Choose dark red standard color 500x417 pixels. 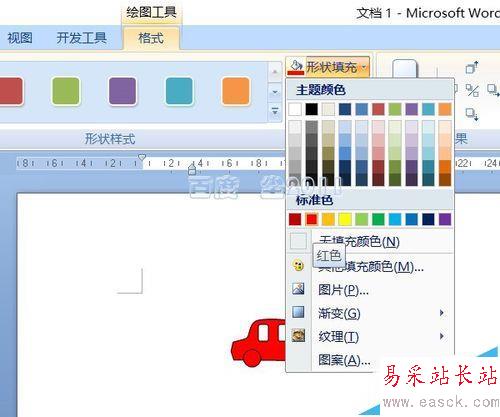pyautogui.click(x=295, y=219)
